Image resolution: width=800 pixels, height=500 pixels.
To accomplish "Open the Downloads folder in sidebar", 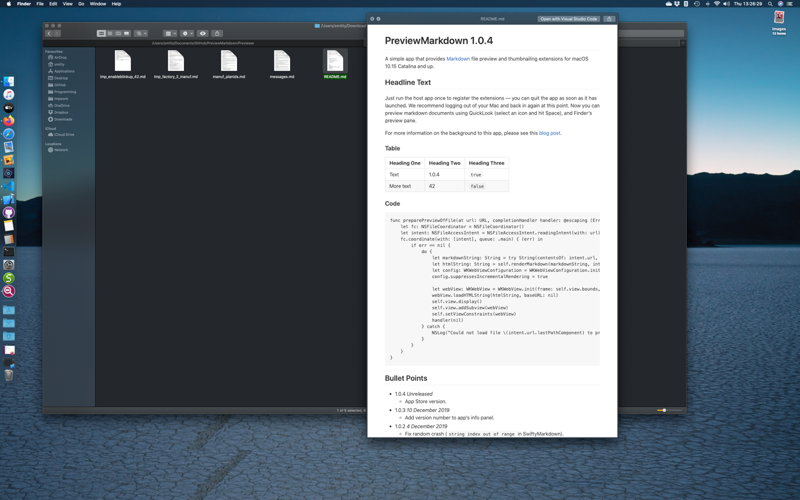I will coord(63,119).
